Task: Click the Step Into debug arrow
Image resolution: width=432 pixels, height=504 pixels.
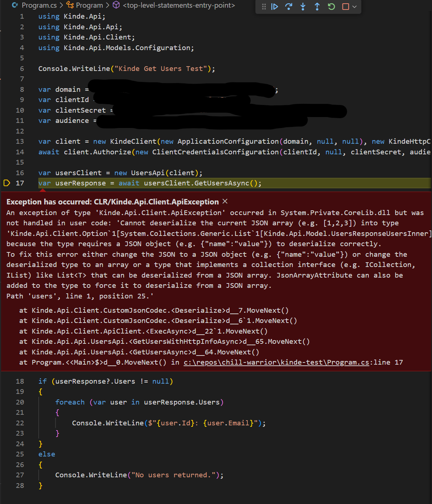Action: (x=303, y=7)
